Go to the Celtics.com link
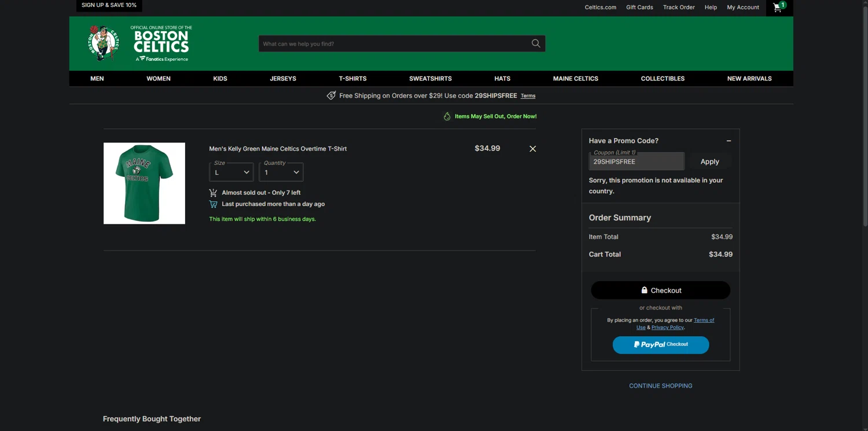This screenshot has height=431, width=868. coord(601,8)
